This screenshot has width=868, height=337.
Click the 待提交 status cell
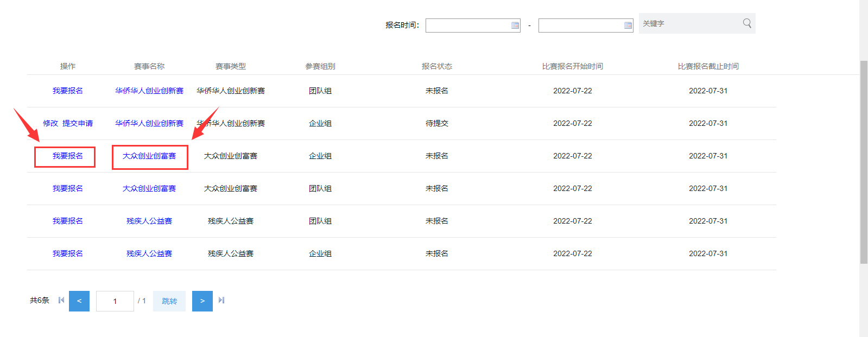(x=437, y=123)
